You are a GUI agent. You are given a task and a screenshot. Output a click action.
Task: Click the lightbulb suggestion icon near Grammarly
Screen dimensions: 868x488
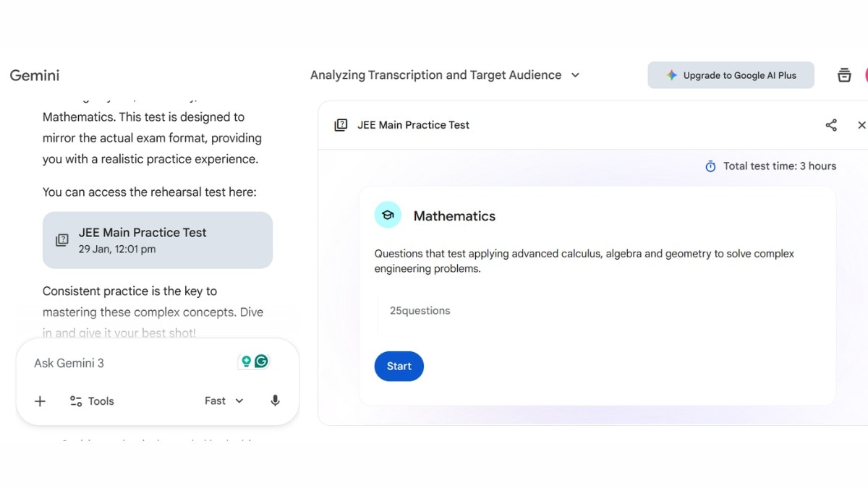(x=245, y=360)
